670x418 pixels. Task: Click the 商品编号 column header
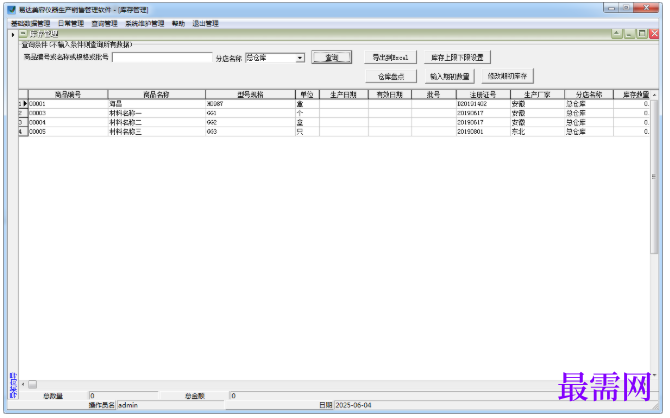coord(68,94)
